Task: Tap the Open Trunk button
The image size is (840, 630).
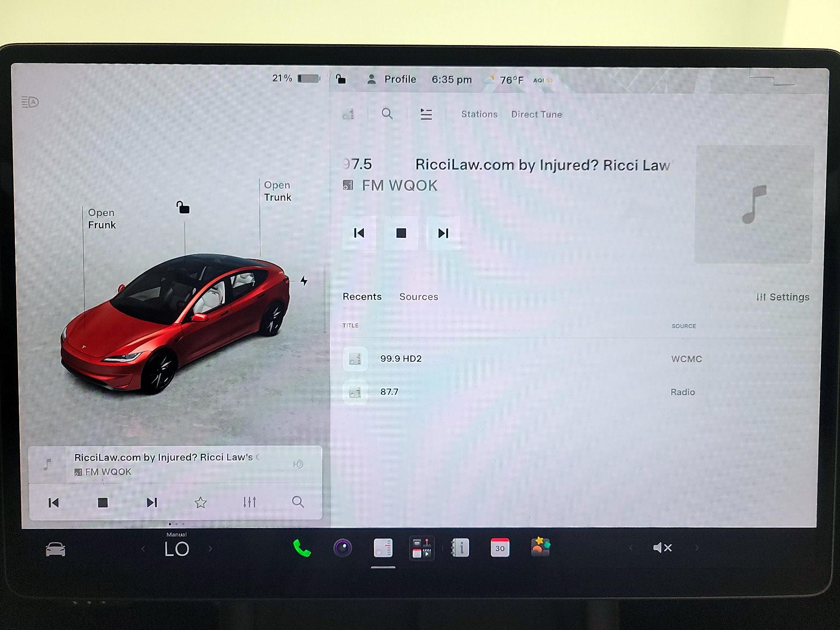Action: (x=277, y=191)
